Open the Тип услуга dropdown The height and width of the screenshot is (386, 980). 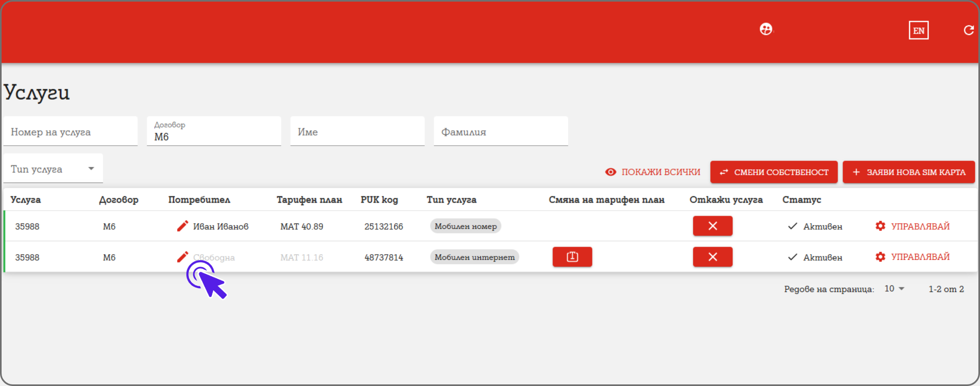pos(53,169)
